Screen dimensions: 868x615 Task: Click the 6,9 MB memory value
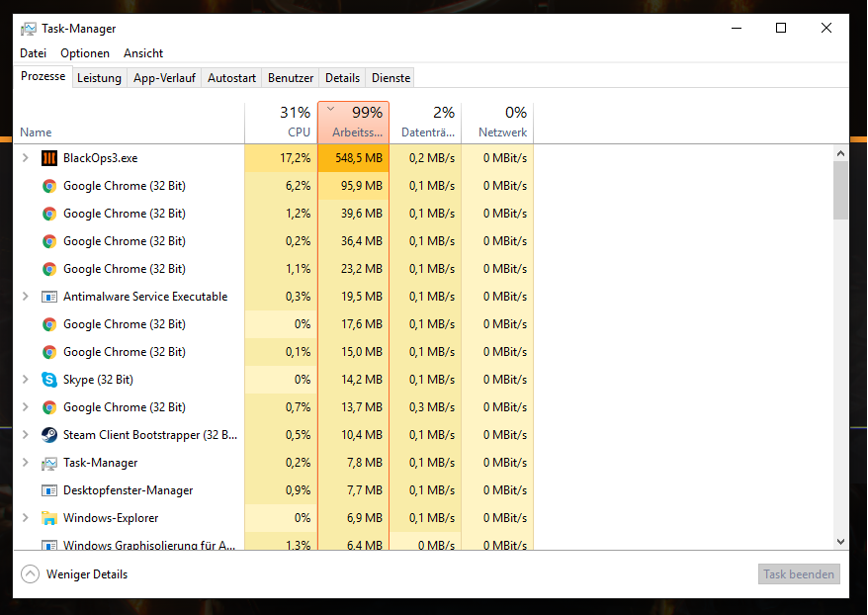point(364,518)
